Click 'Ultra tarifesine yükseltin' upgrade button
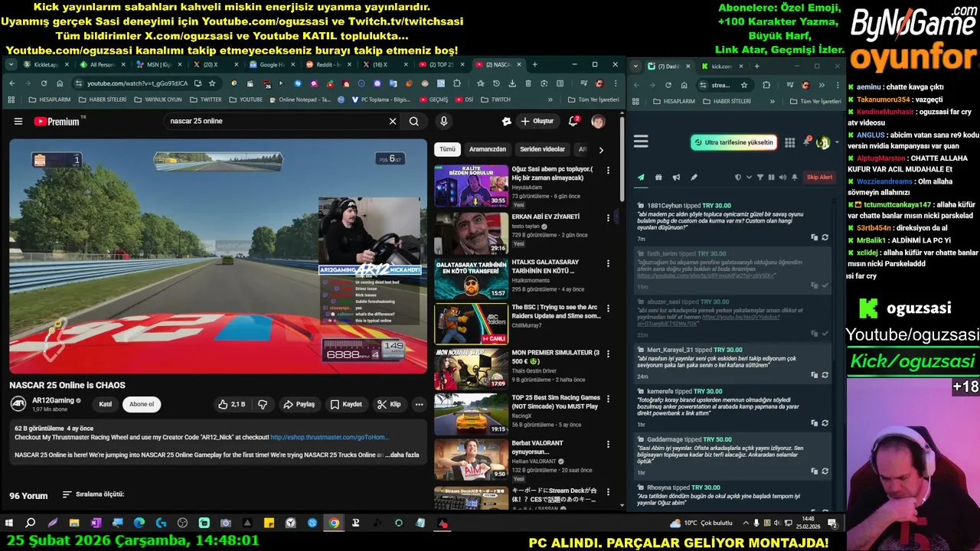The width and height of the screenshot is (980, 551). 733,142
